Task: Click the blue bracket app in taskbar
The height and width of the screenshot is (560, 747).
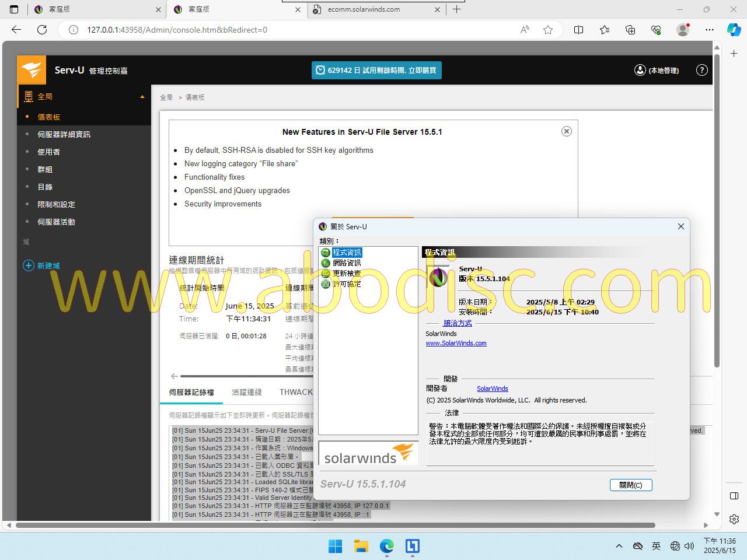Action: (413, 546)
